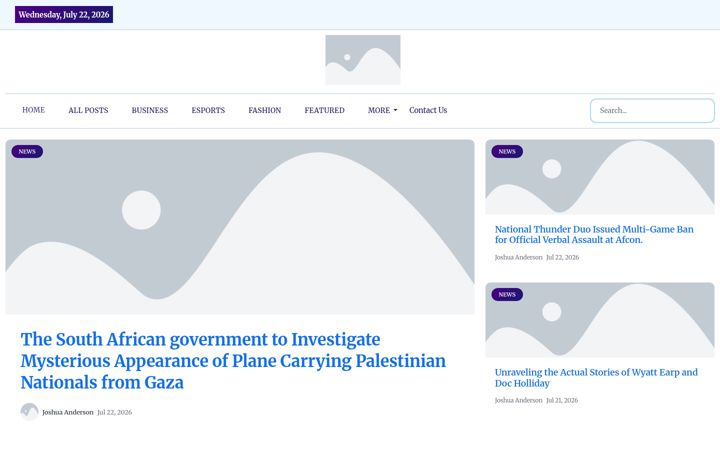
Task: Navigate to the FASHION category
Action: point(264,110)
